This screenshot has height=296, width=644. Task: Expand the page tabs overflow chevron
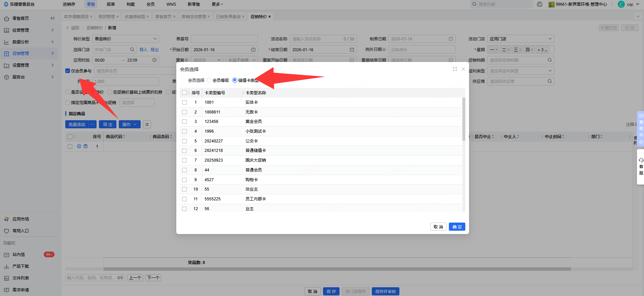[638, 17]
